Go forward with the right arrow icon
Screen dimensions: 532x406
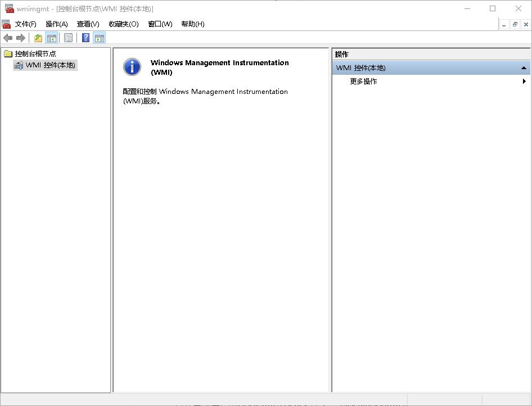point(21,38)
